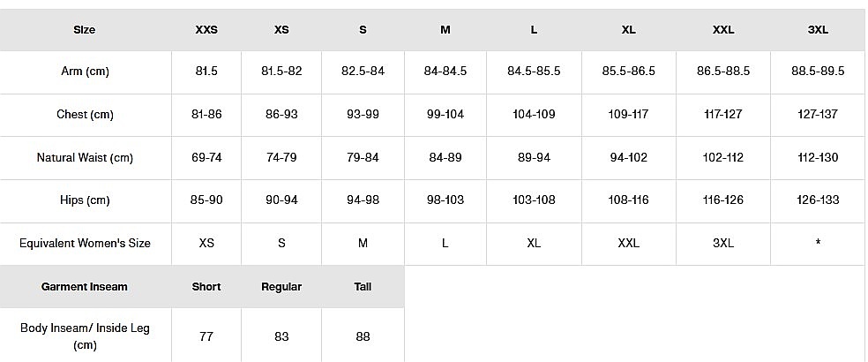Select the Garment Inseam header cell
The image size is (868, 362).
(x=85, y=287)
